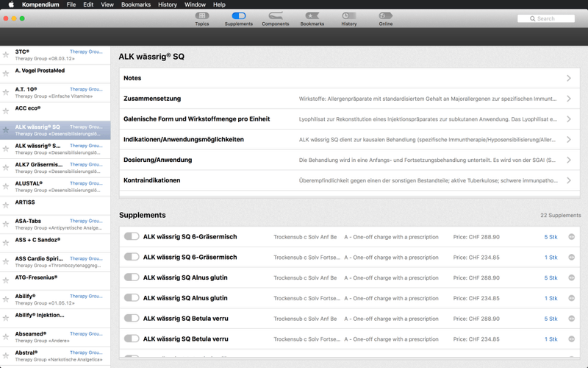Expand the Zusammensetzung section chevron
The height and width of the screenshot is (368, 588).
coord(569,99)
